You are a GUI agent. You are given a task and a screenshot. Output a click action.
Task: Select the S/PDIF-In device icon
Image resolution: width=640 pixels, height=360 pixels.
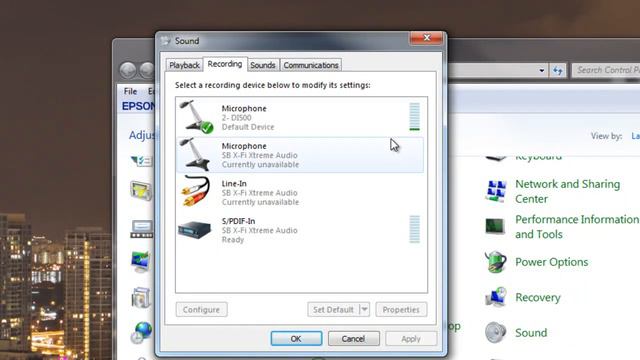[195, 229]
